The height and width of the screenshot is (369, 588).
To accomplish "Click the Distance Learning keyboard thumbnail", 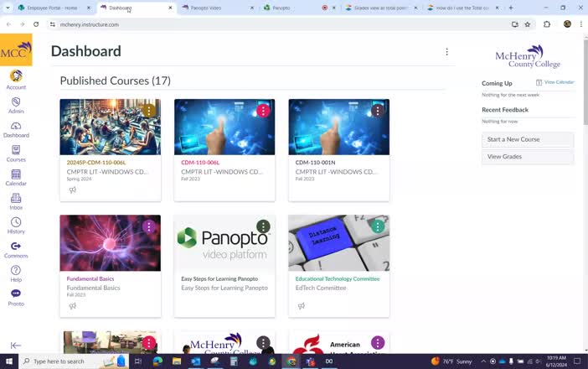I will (338, 243).
